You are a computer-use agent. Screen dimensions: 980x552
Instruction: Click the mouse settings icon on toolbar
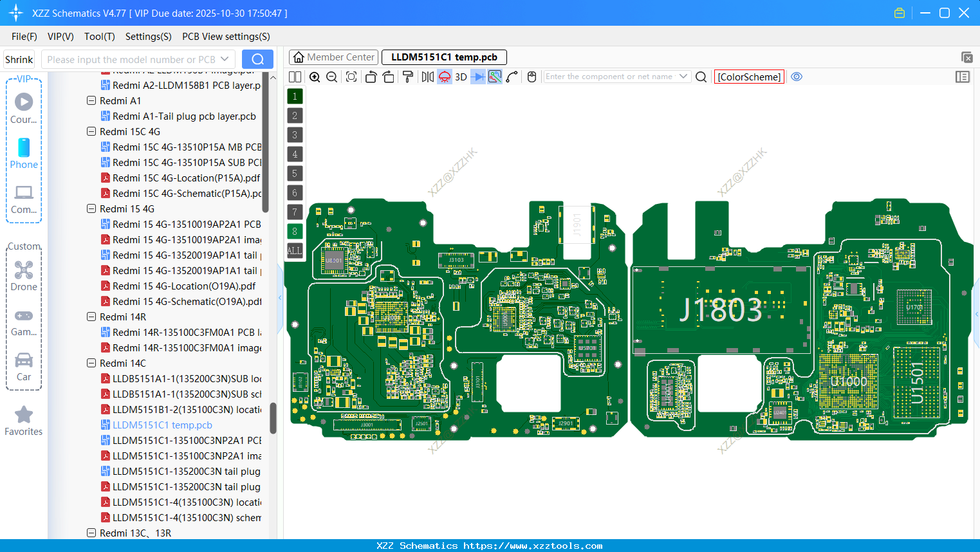532,77
